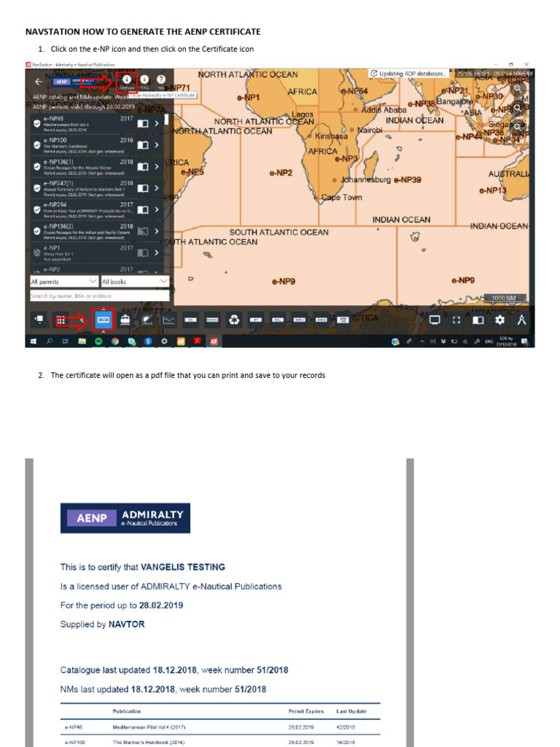The image size is (560, 747).
Task: Expand the e-NP247(1) row chevron
Action: 157,188
